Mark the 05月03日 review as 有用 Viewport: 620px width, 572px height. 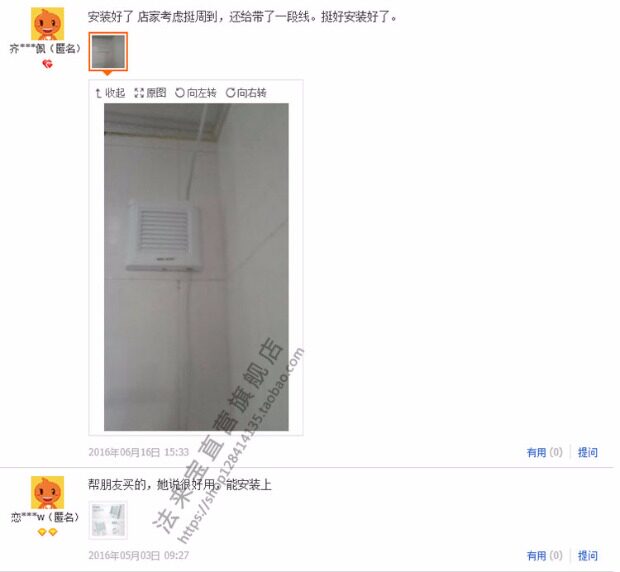point(544,556)
